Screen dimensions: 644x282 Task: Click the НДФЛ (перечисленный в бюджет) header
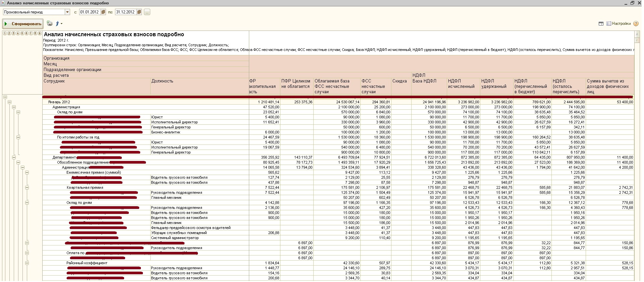pos(532,86)
